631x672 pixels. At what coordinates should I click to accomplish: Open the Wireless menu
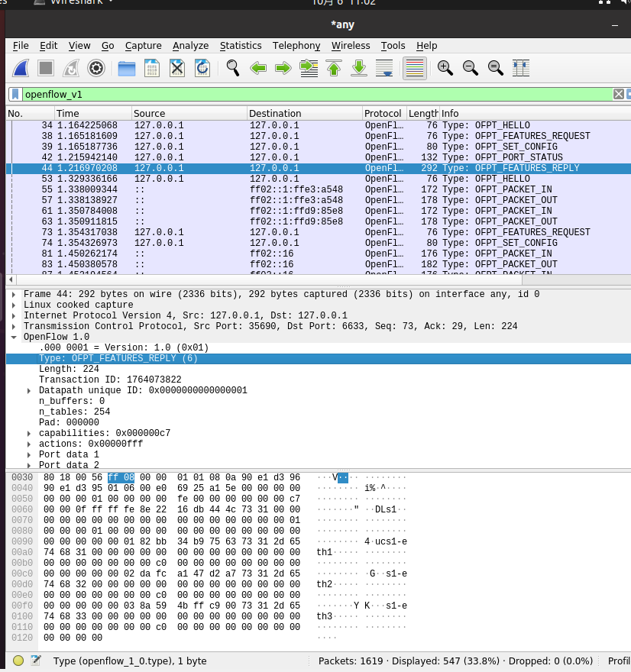[350, 45]
